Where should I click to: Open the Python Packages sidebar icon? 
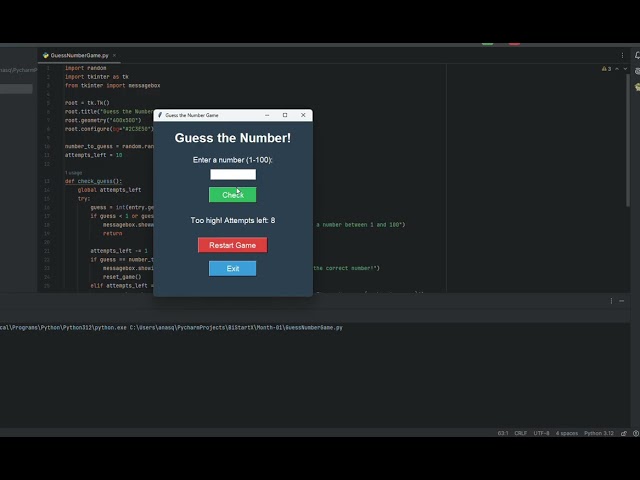pos(637,87)
